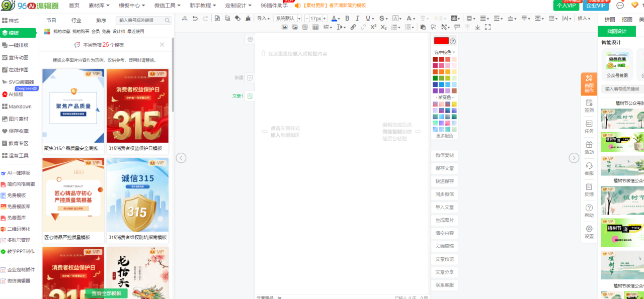Select the 诚信315 shield template thumbnail
Screen dimensions: 644x299
pyautogui.click(x=137, y=195)
